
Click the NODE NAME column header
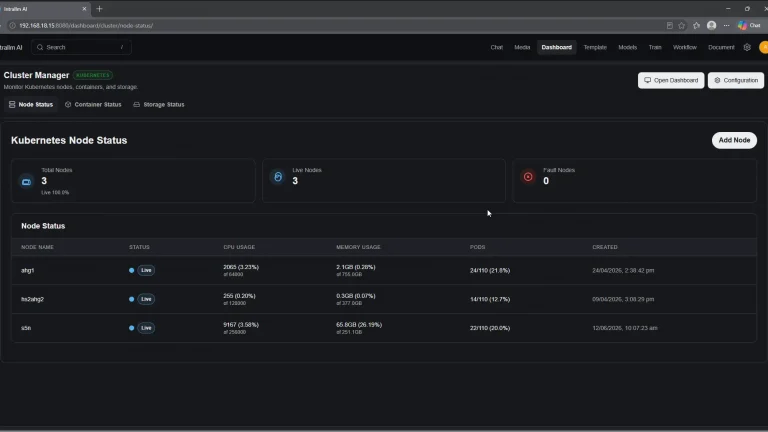pyautogui.click(x=37, y=247)
